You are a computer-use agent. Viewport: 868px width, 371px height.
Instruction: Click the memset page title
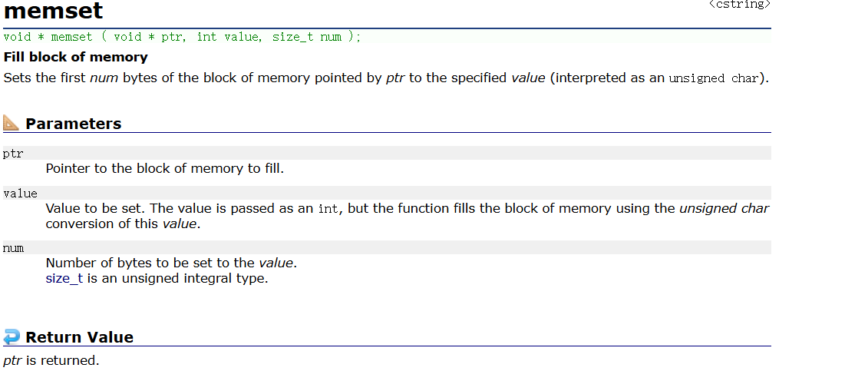[53, 11]
